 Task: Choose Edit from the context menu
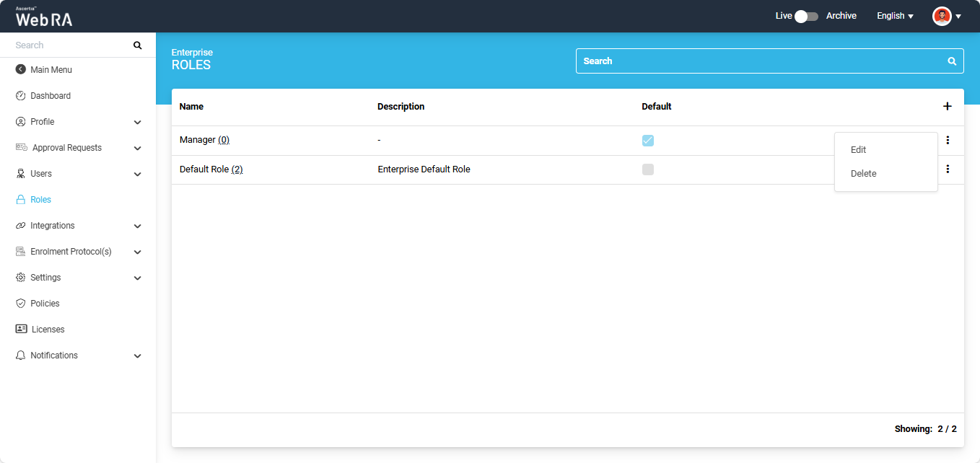click(858, 150)
